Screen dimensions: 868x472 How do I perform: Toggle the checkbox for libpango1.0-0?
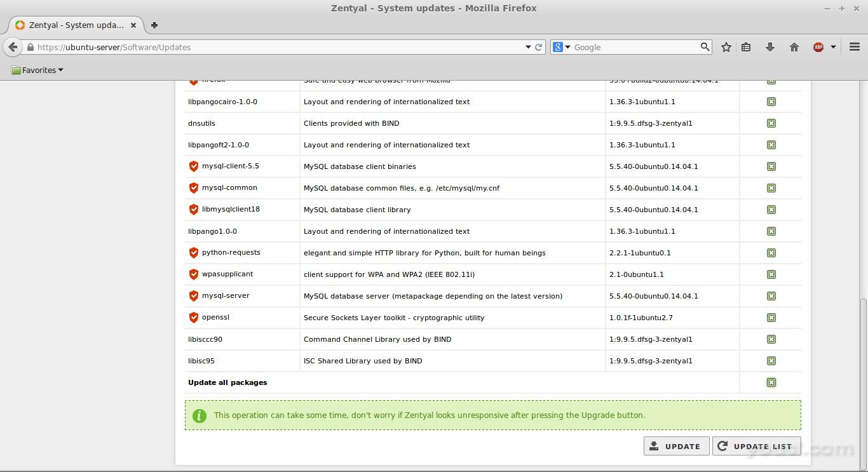(x=771, y=231)
